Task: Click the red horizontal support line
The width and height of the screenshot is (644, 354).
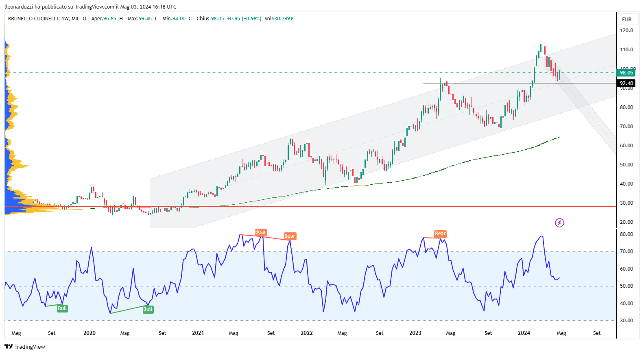Action: 310,206
